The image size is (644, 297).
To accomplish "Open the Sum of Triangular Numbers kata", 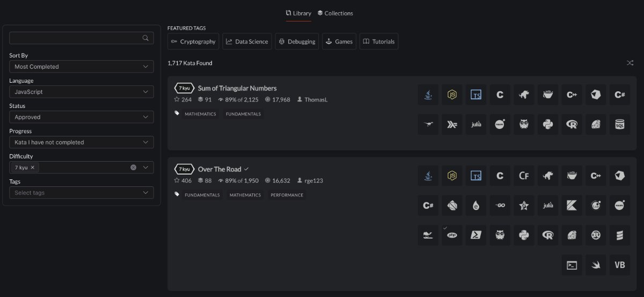I will [x=237, y=88].
